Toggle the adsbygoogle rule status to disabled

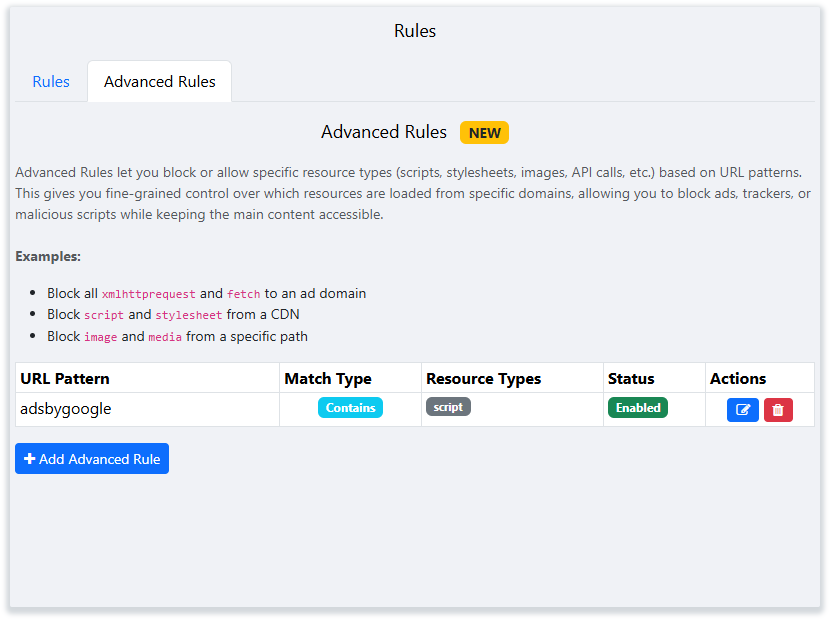tap(637, 407)
